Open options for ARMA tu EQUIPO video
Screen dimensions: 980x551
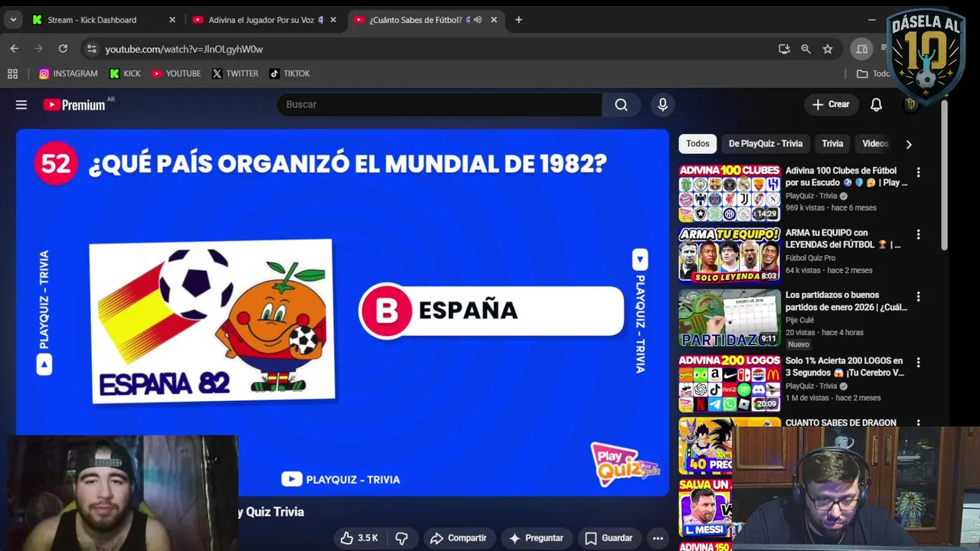pos(918,234)
